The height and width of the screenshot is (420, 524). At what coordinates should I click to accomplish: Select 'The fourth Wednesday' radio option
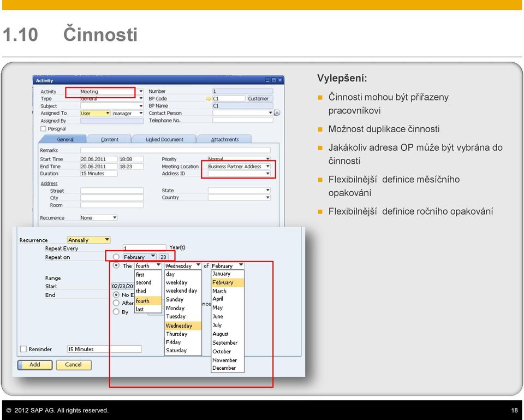tap(116, 265)
